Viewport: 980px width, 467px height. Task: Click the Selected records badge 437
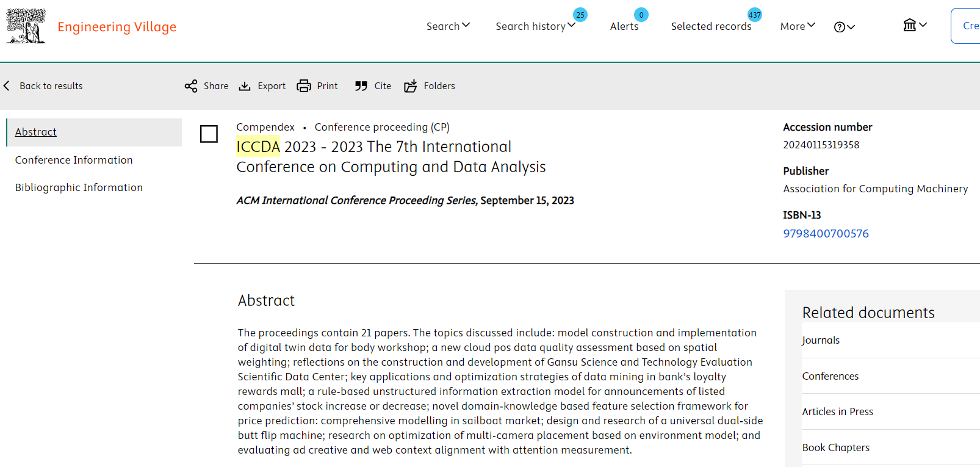tap(755, 15)
